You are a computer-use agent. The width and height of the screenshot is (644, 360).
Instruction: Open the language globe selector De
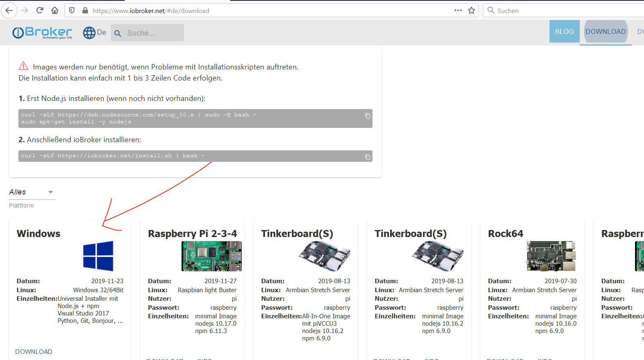(x=94, y=32)
